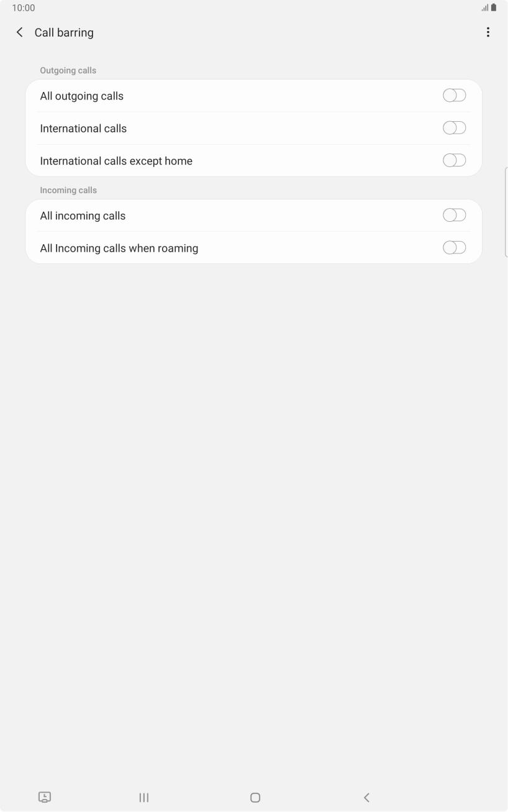Image resolution: width=508 pixels, height=812 pixels.
Task: Tap the International calls row text
Action: [x=83, y=128]
